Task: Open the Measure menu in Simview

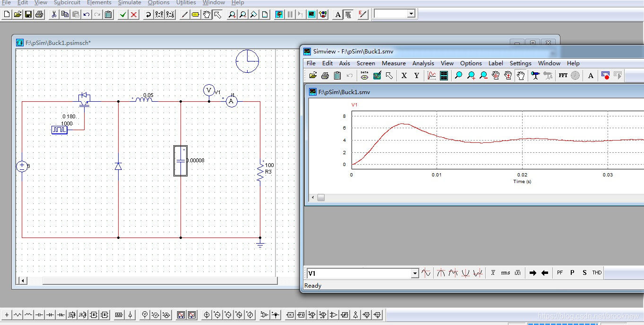Action: click(394, 63)
